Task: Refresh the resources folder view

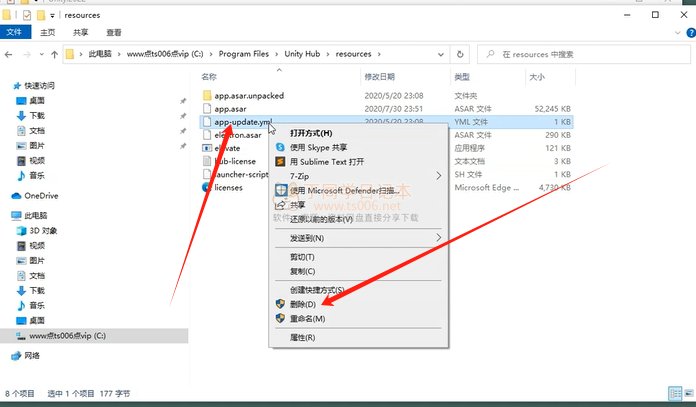Action: 460,54
